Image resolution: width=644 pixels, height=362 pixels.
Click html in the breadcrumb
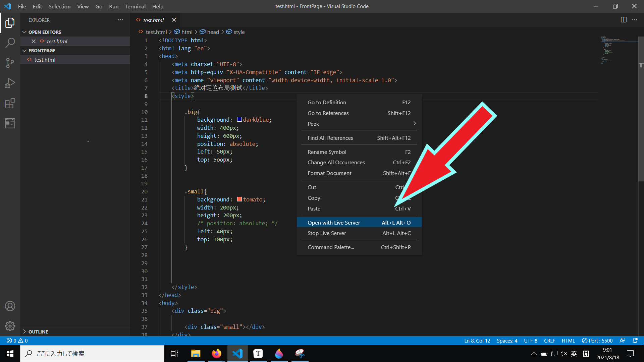(187, 32)
